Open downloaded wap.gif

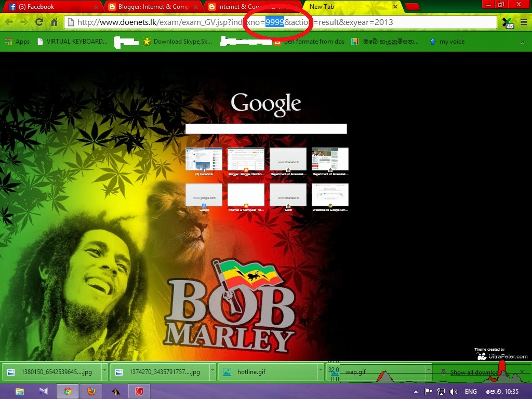[x=376, y=372]
